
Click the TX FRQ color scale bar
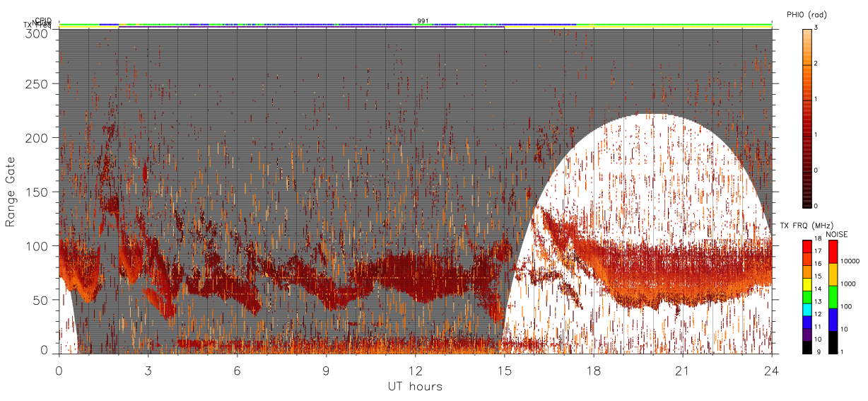click(x=807, y=296)
